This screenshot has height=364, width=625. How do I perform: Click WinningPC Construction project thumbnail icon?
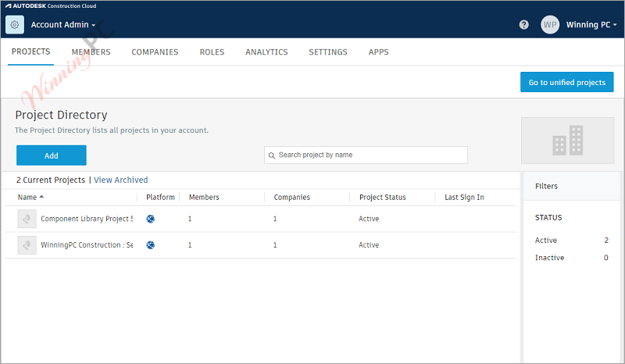(27, 245)
